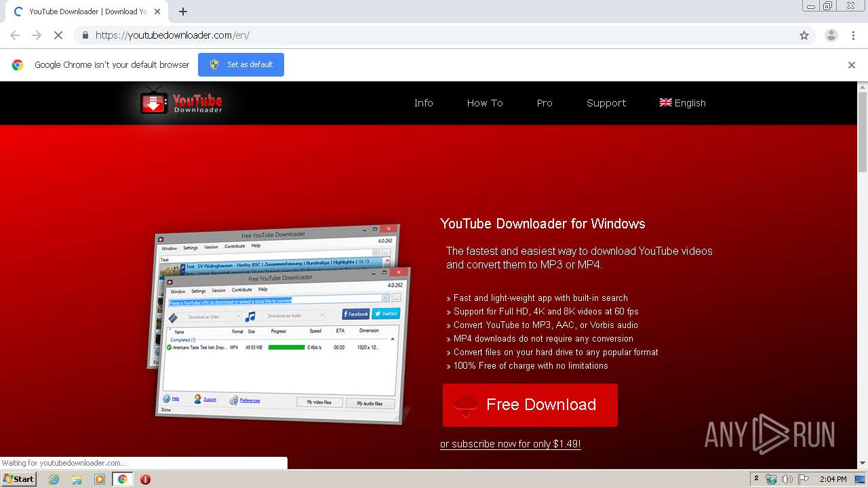Open volume control in system tray

click(x=787, y=479)
